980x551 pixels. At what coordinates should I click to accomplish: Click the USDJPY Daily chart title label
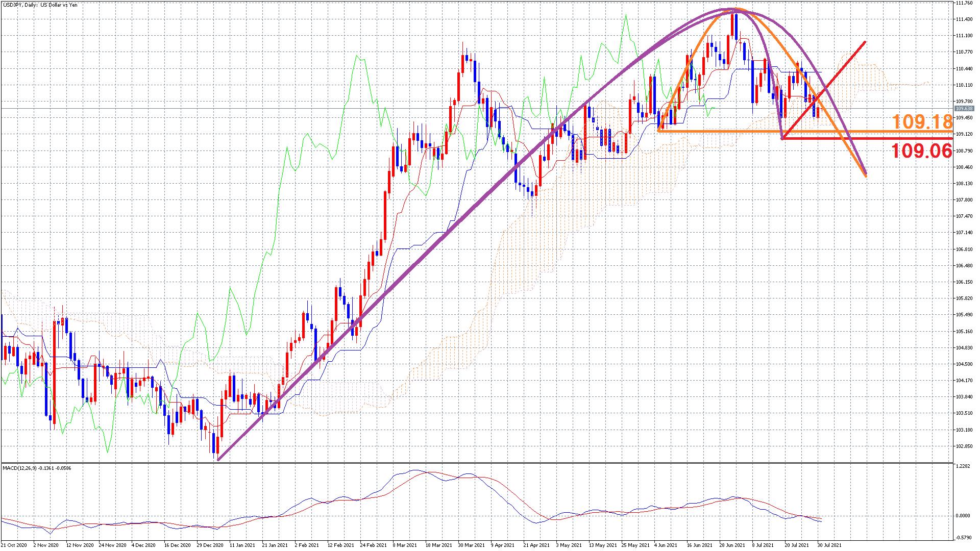(40, 5)
